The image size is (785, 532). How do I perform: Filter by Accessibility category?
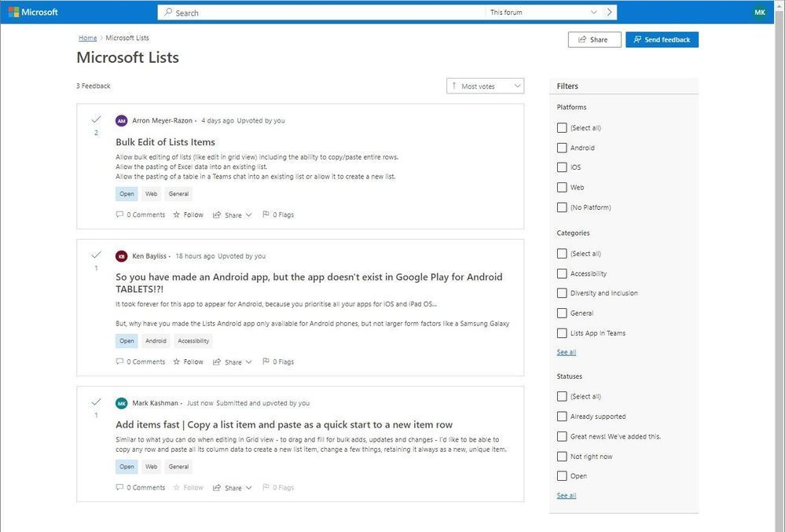[x=562, y=273]
